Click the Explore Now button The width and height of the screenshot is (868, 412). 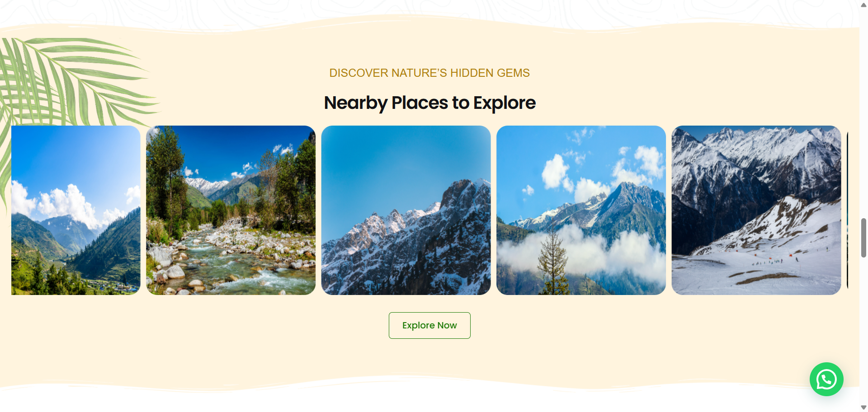coord(429,325)
